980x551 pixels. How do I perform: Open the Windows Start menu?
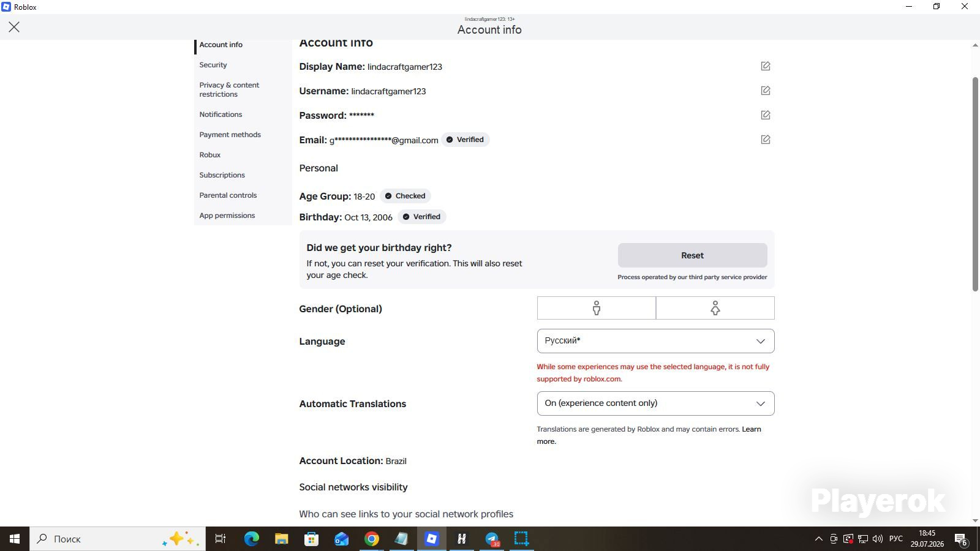click(x=15, y=539)
